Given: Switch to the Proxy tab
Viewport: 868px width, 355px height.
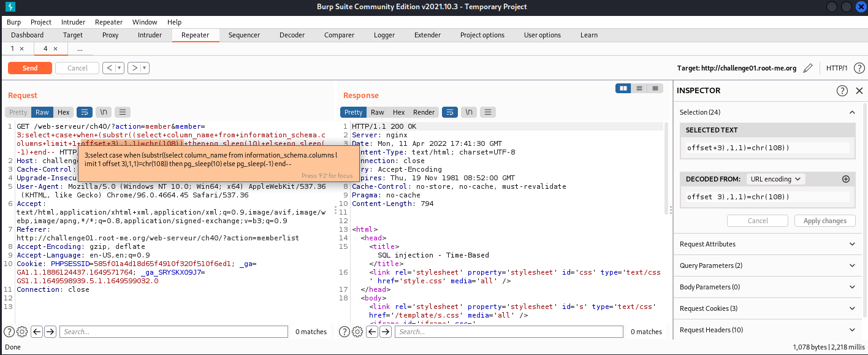Looking at the screenshot, I should coord(110,35).
